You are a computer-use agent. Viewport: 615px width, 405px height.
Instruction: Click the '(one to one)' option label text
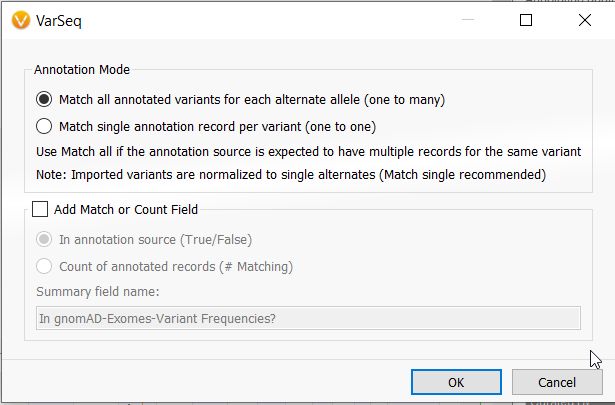tap(340, 127)
